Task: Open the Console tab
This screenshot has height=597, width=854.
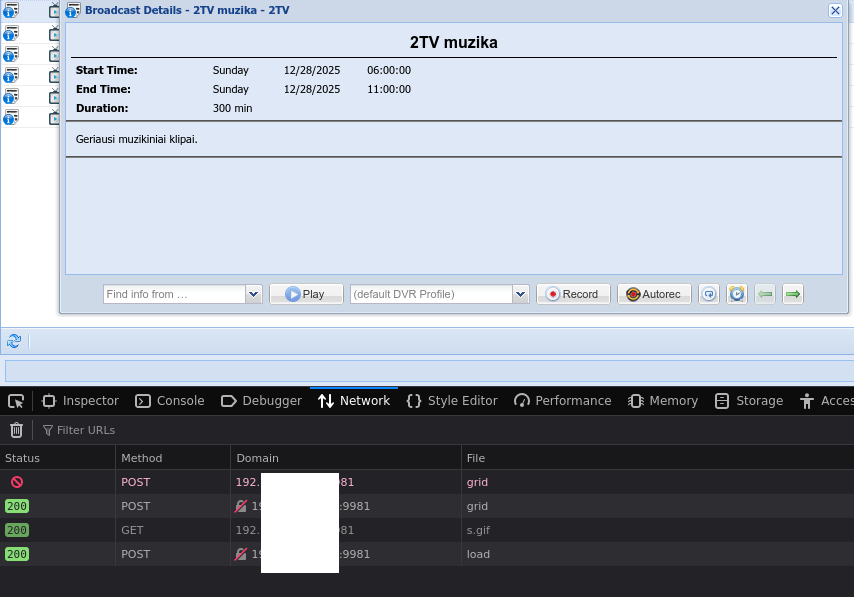Action: [170, 401]
